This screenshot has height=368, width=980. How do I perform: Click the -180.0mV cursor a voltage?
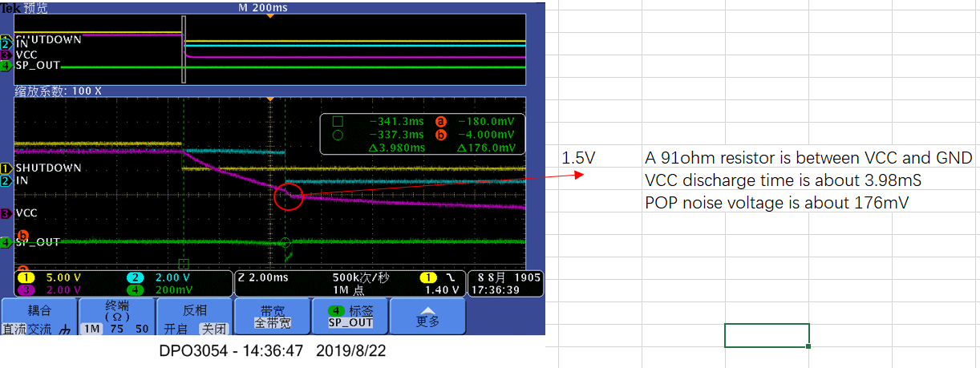[486, 122]
